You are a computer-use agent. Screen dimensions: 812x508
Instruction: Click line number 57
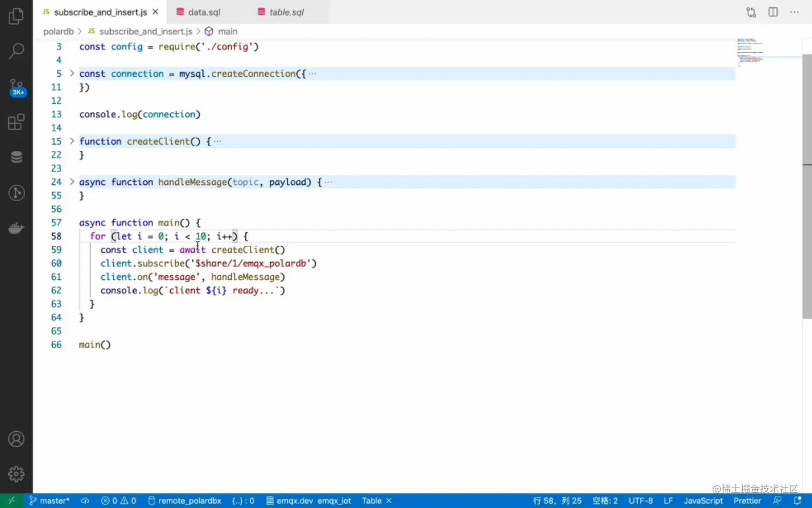56,223
